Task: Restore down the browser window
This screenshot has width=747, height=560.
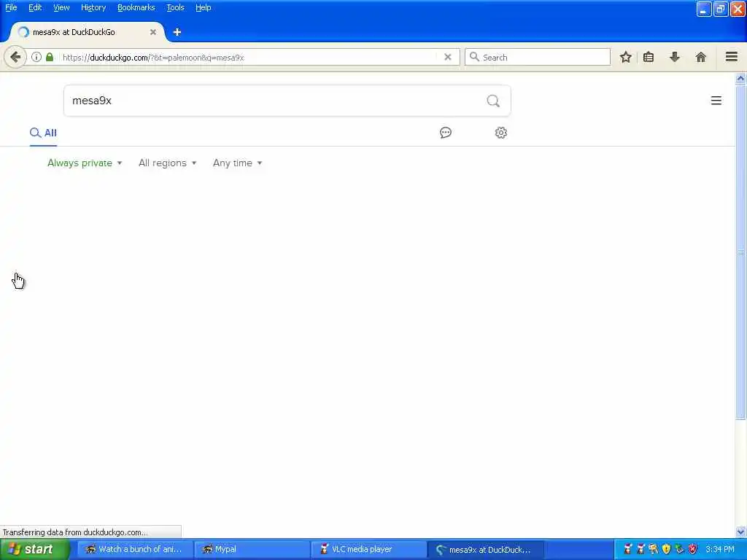Action: 720,9
